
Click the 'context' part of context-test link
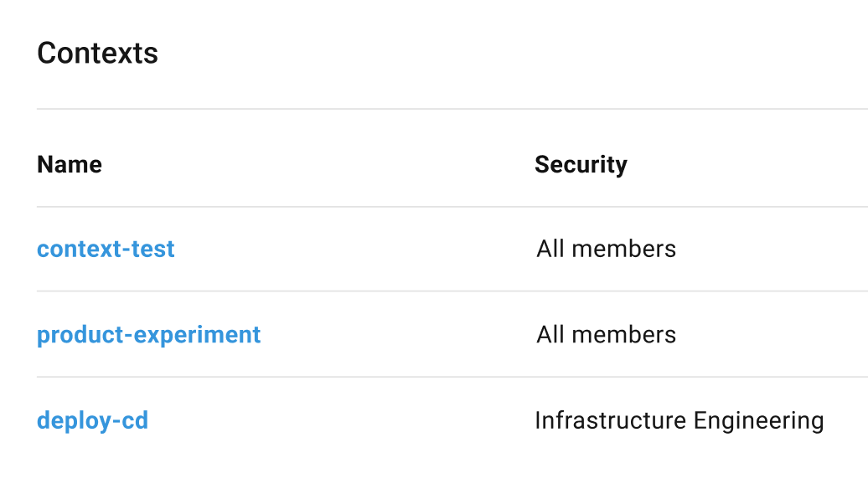coord(79,250)
